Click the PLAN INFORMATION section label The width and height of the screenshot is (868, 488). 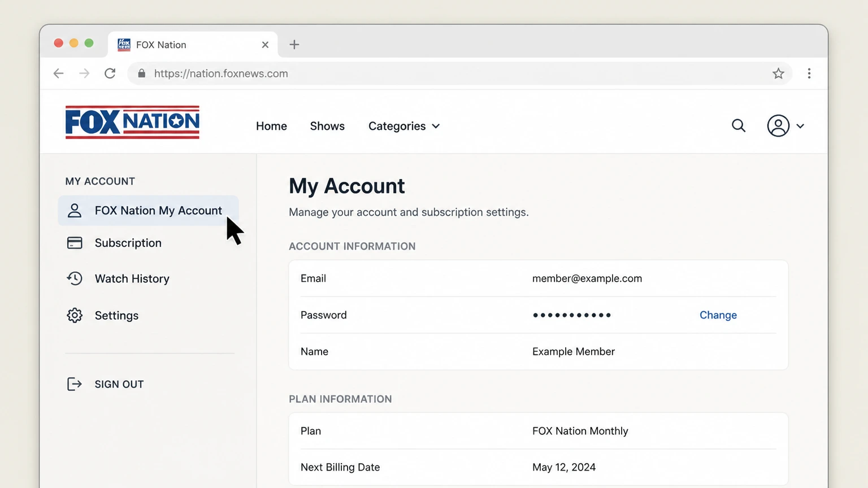[x=340, y=399]
